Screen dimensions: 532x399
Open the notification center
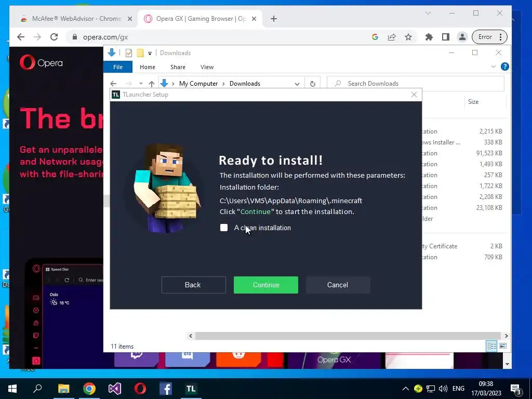(516, 389)
